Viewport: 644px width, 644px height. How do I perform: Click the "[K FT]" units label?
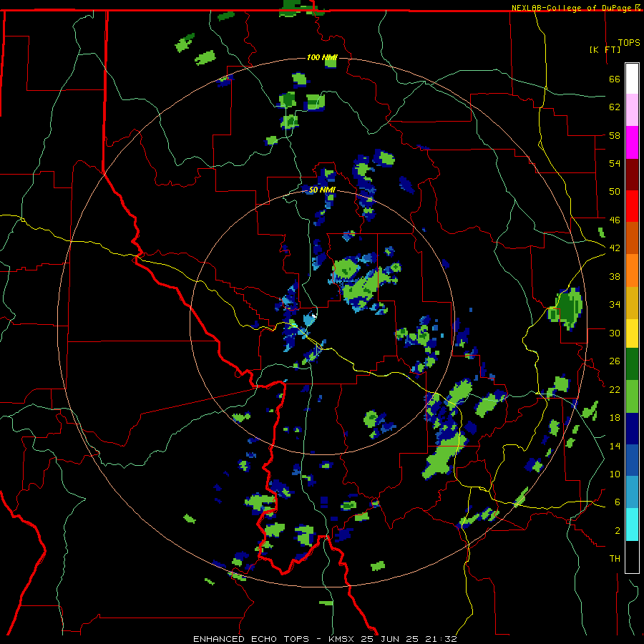tap(605, 49)
